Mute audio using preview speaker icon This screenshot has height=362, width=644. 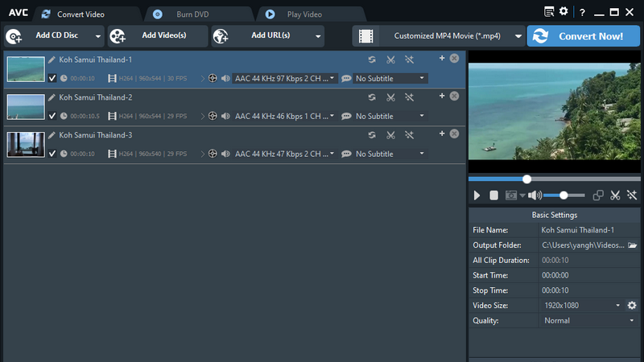point(535,195)
